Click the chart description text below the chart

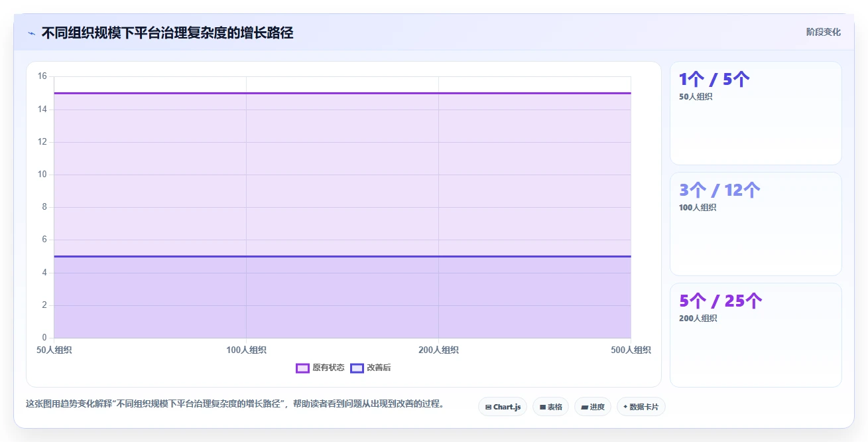(235, 404)
